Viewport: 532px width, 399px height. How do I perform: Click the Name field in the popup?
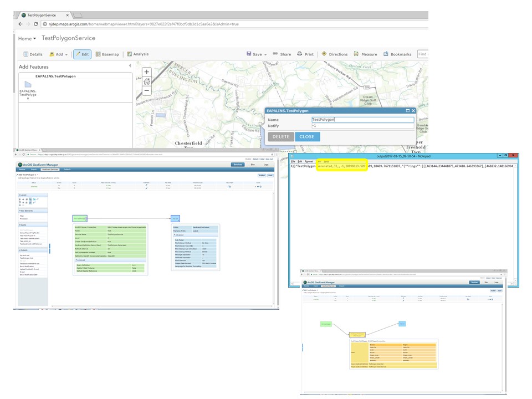pos(362,120)
